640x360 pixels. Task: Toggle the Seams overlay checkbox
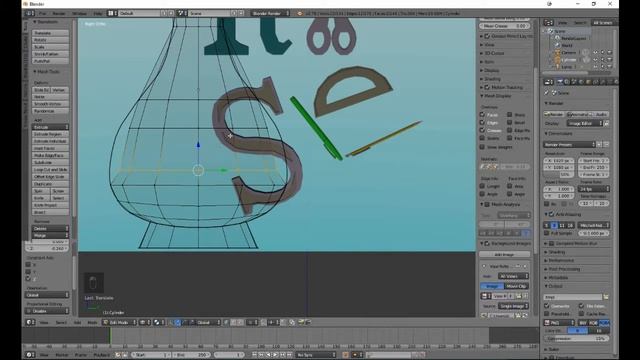click(482, 138)
